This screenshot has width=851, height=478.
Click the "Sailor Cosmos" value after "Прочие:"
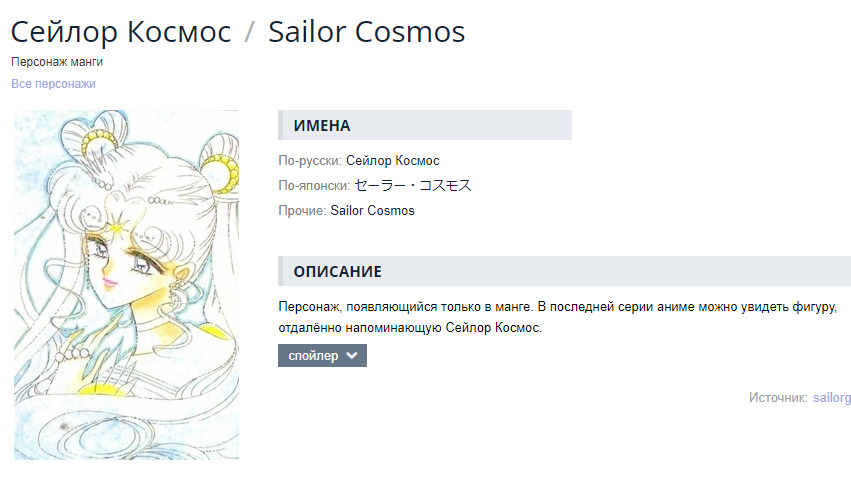tap(372, 211)
